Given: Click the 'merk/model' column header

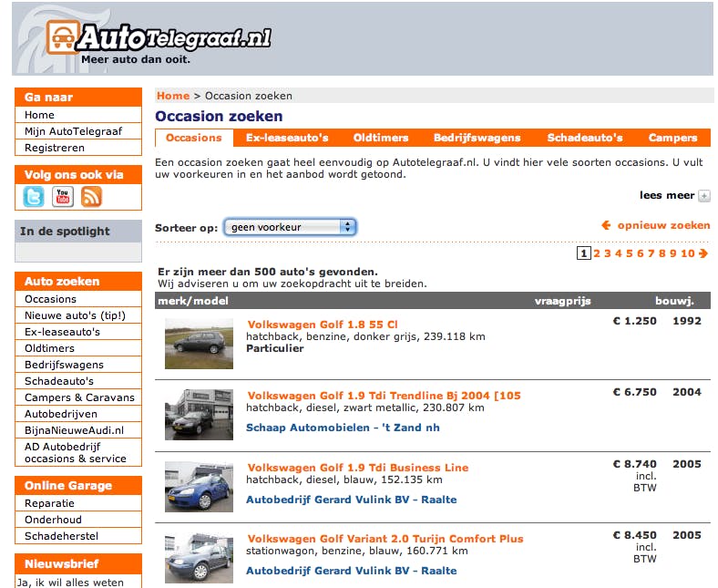Looking at the screenshot, I should [x=193, y=301].
